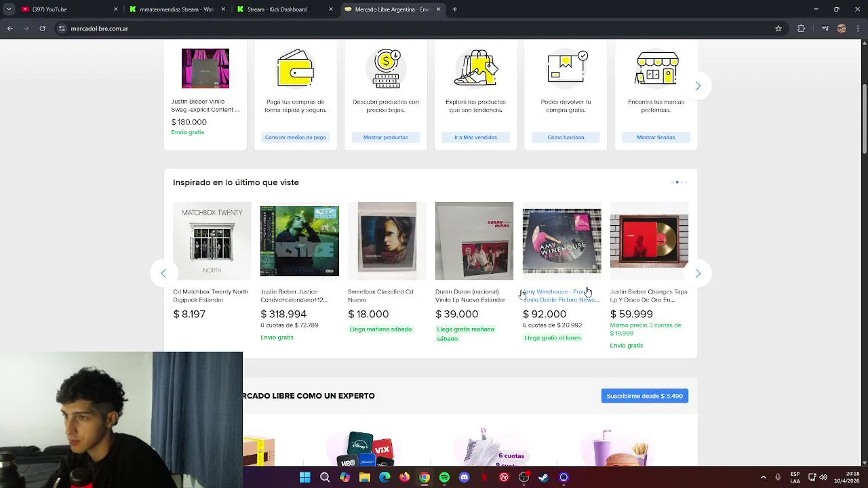
Task: Click Mostrar tiendas button
Action: coord(656,137)
